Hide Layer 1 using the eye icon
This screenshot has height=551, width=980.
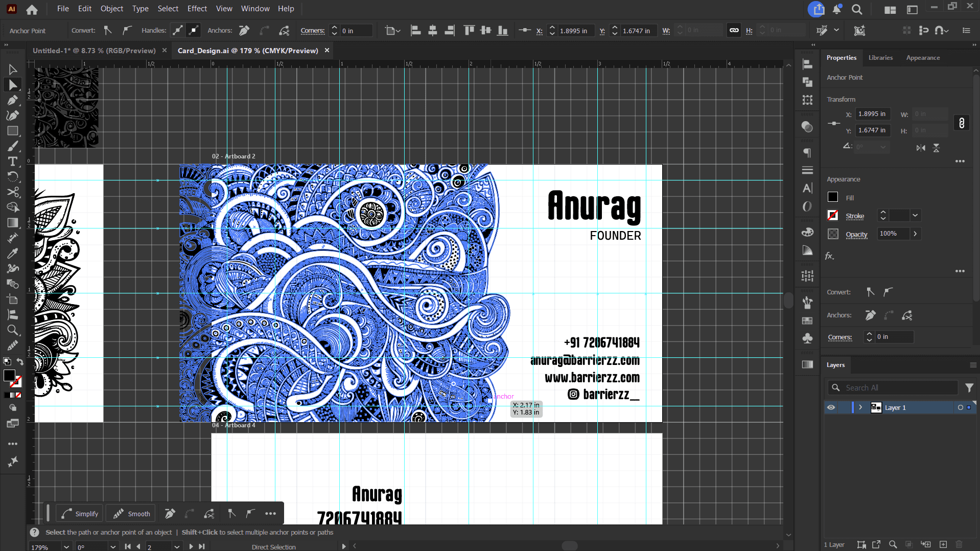[831, 407]
